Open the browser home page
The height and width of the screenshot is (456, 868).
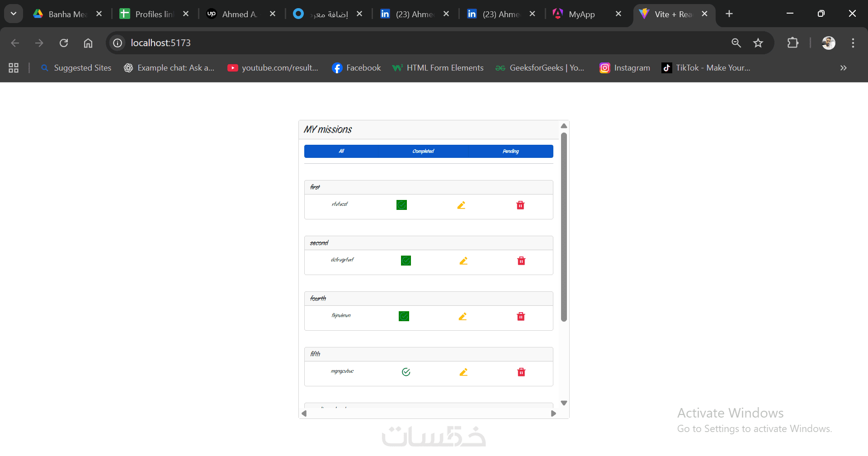coord(88,43)
